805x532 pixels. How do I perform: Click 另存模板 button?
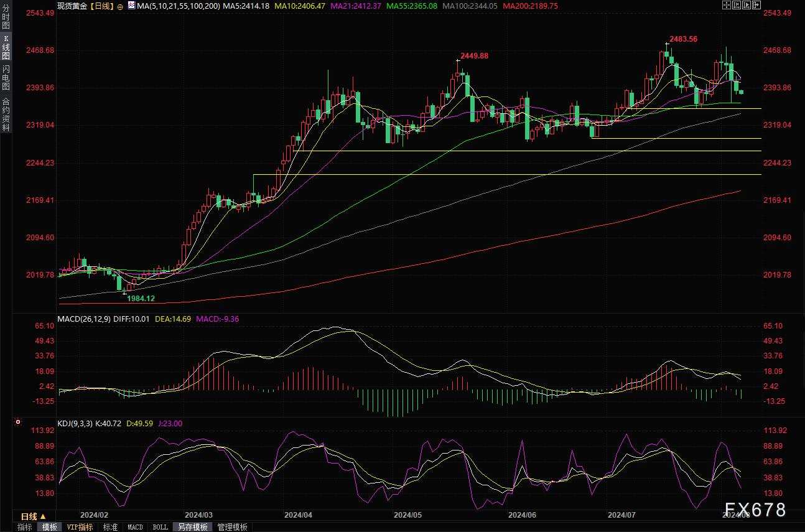tap(193, 527)
